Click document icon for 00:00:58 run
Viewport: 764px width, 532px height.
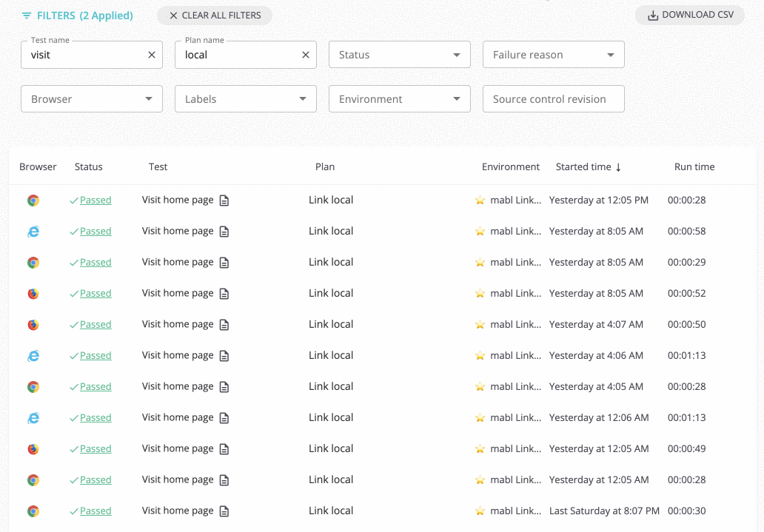pyautogui.click(x=224, y=232)
